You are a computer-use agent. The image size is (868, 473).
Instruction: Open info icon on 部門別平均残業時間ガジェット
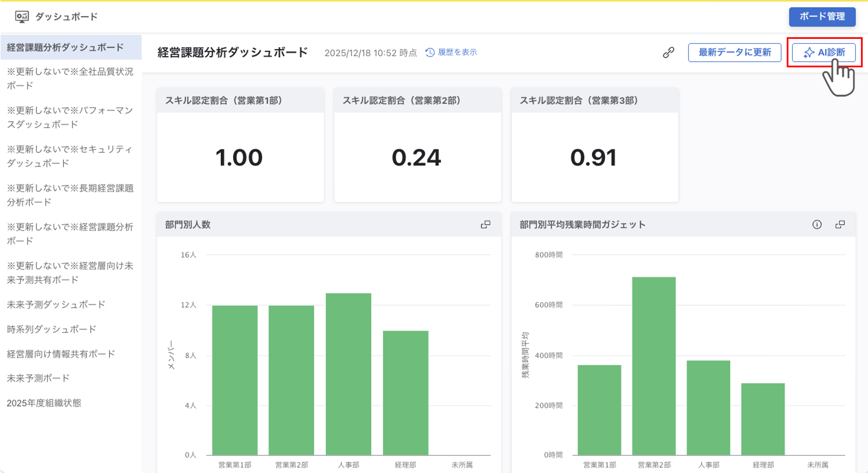(817, 225)
